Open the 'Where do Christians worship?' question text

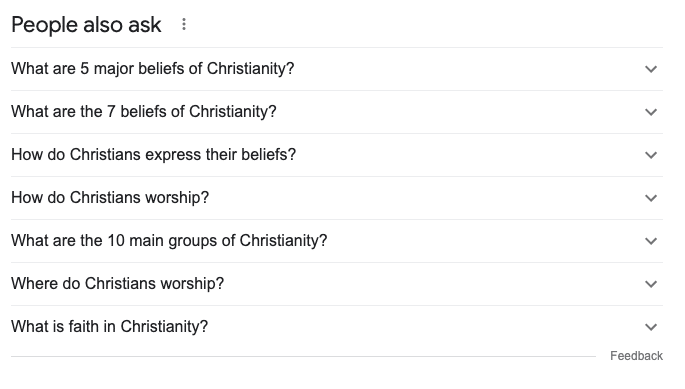pyautogui.click(x=118, y=283)
